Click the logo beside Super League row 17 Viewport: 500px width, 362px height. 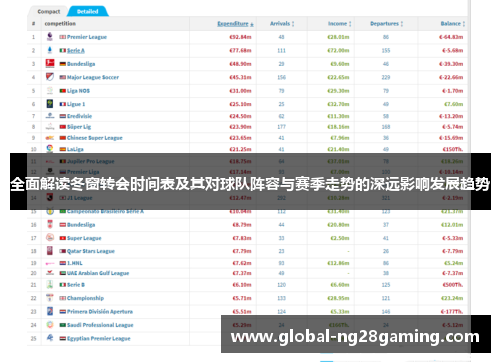(x=50, y=237)
